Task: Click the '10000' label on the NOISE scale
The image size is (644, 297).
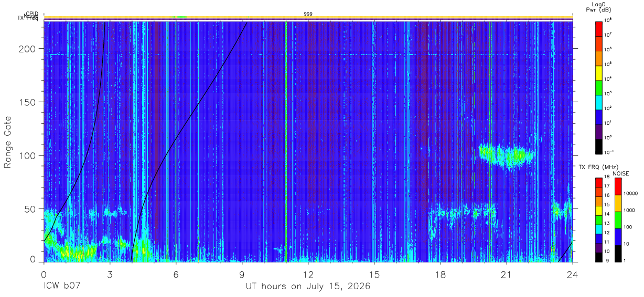Action: 632,193
